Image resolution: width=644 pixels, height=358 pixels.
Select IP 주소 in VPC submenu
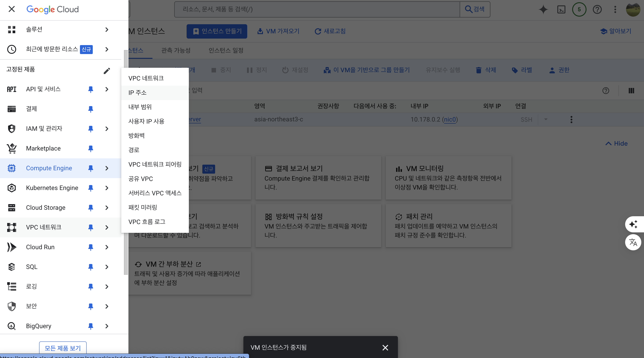pyautogui.click(x=155, y=93)
